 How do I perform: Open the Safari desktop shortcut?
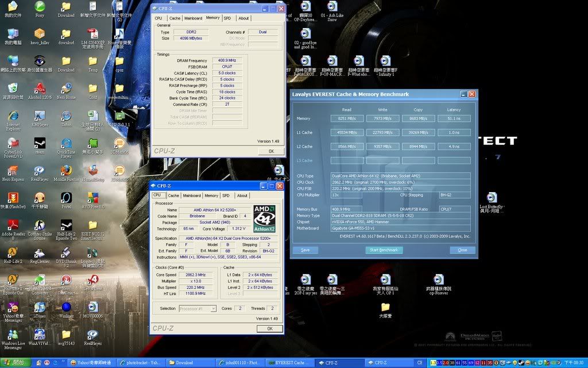coord(66,118)
